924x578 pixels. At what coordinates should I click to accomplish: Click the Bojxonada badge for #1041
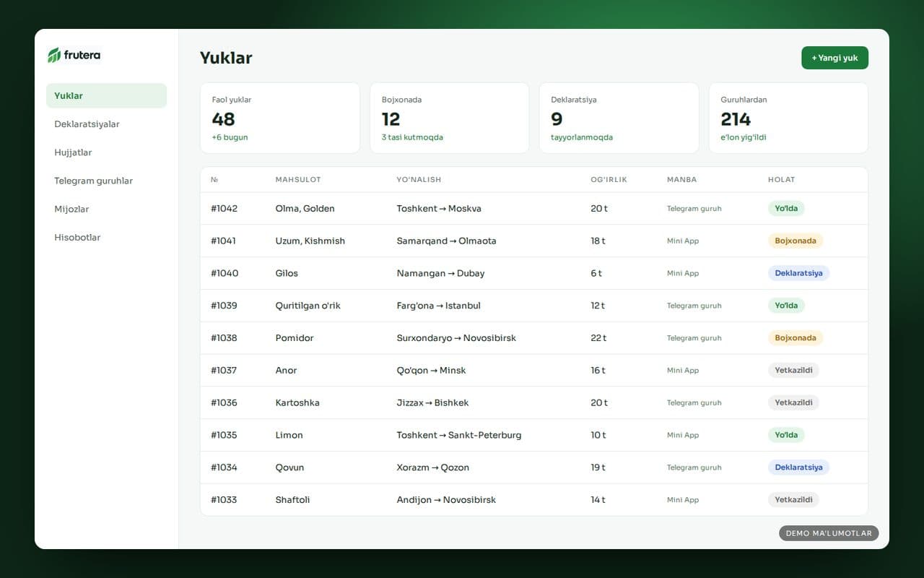(x=796, y=241)
